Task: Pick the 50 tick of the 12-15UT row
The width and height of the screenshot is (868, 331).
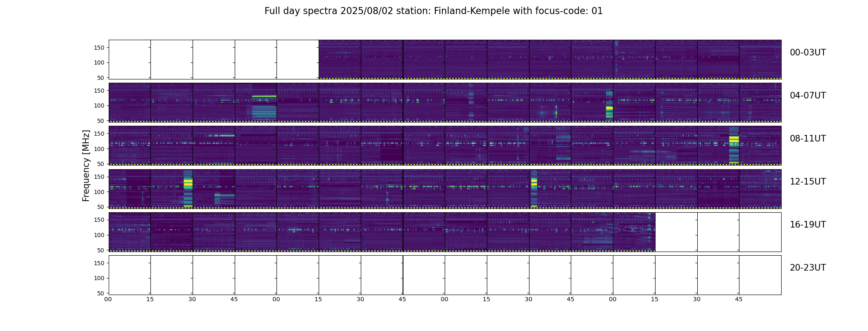Action: click(101, 207)
